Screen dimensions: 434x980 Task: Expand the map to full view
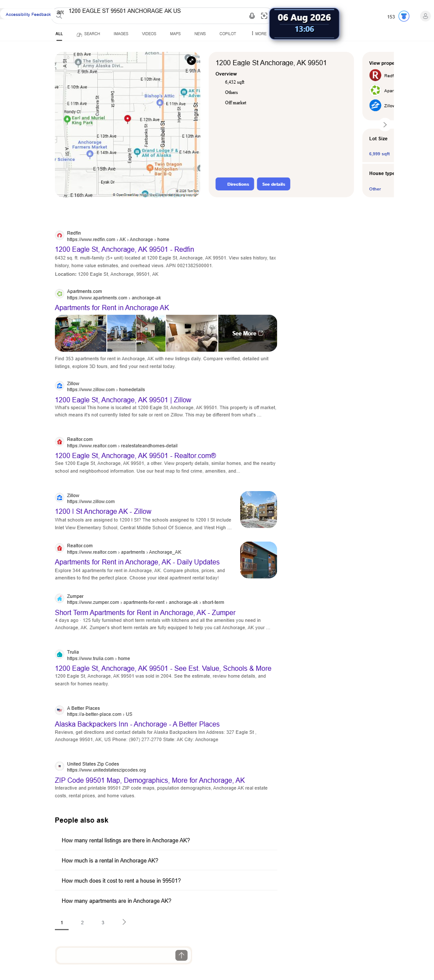click(x=191, y=60)
